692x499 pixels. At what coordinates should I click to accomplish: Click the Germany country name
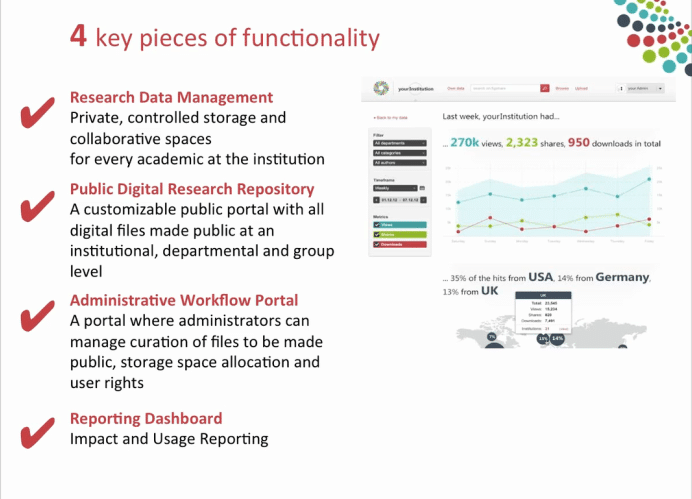pyautogui.click(x=622, y=277)
